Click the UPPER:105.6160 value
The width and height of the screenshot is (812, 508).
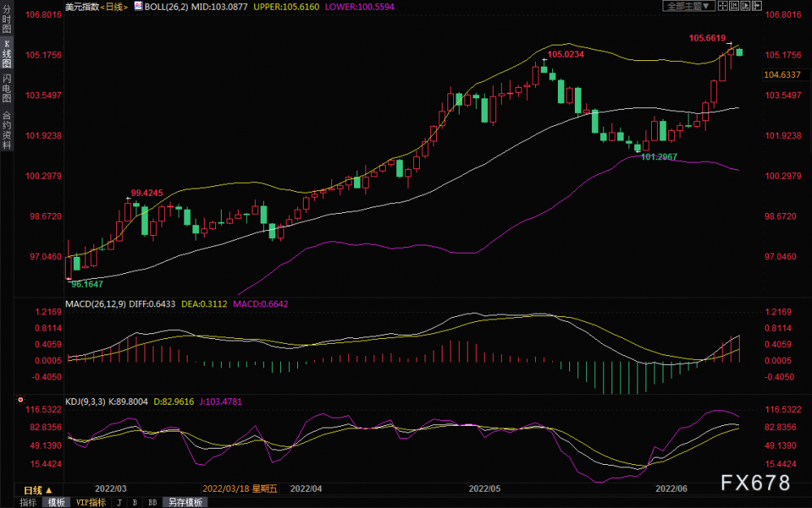pyautogui.click(x=287, y=7)
